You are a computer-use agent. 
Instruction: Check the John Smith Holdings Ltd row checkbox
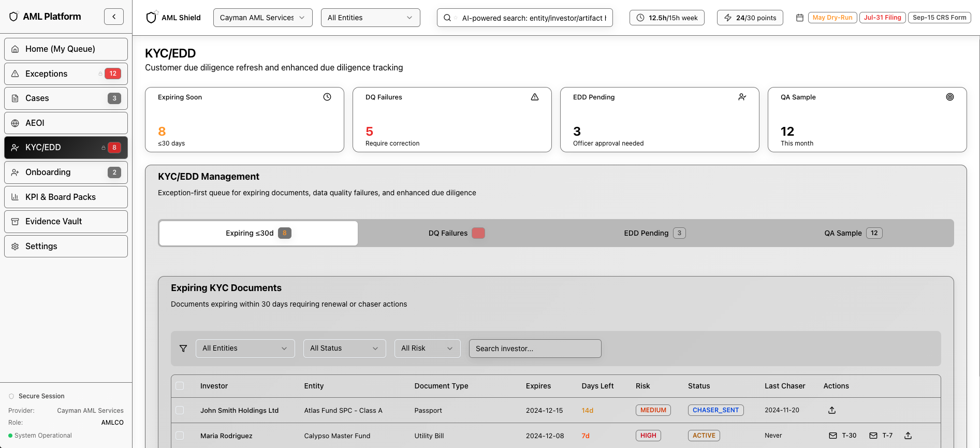[x=180, y=410]
